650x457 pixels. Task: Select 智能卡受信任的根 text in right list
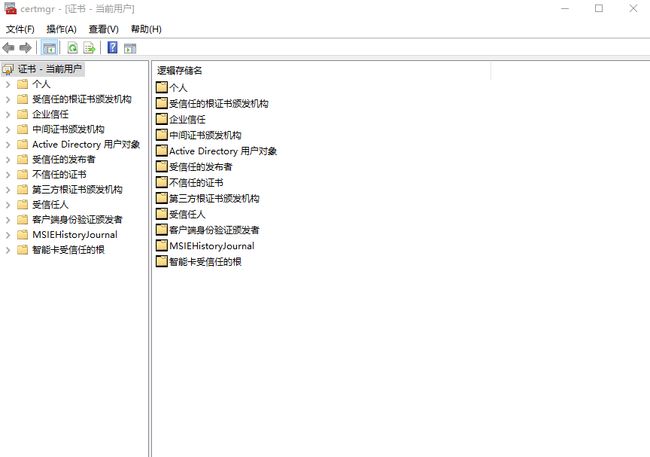click(x=205, y=261)
